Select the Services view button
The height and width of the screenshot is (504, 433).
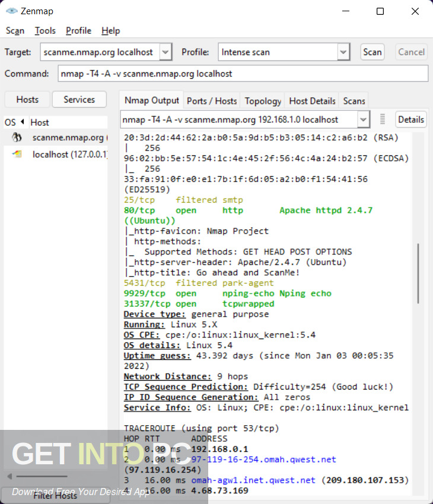coord(79,100)
